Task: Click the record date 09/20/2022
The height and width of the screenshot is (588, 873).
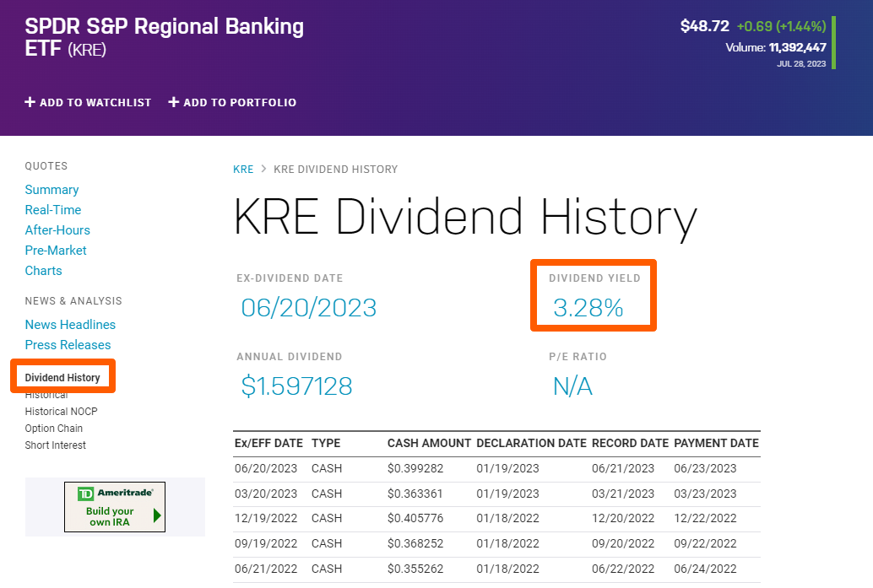Action: pos(623,543)
